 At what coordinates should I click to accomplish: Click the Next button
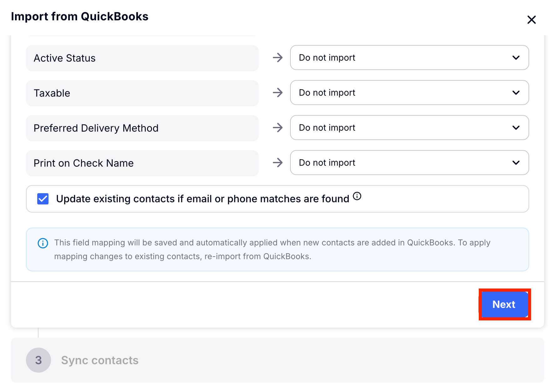504,304
